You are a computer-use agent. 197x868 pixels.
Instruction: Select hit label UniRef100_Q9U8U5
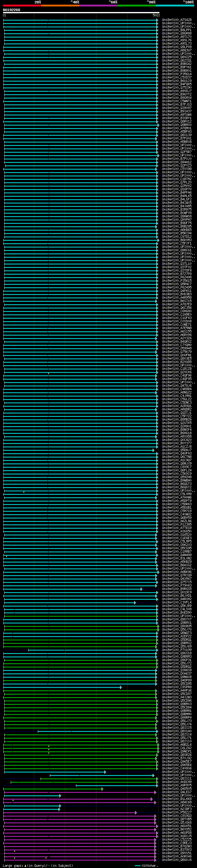click(177, 626)
